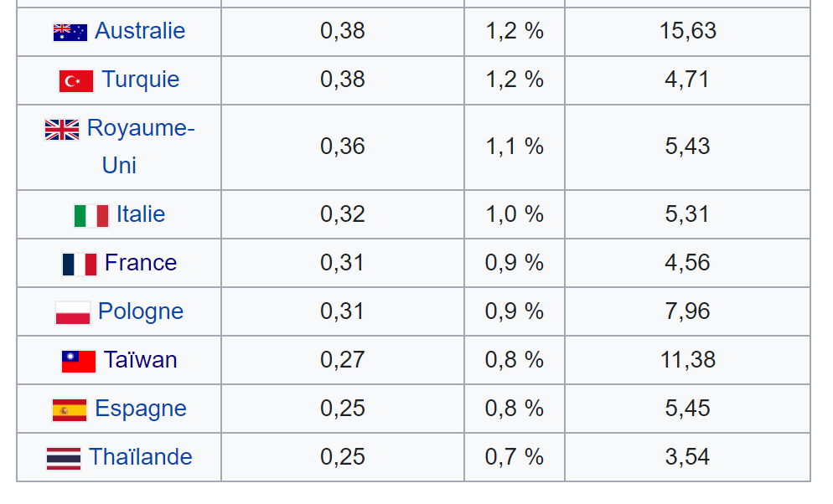Screen dimensions: 833x504
Task: Click the 15,63 cell for Australie
Action: [687, 31]
